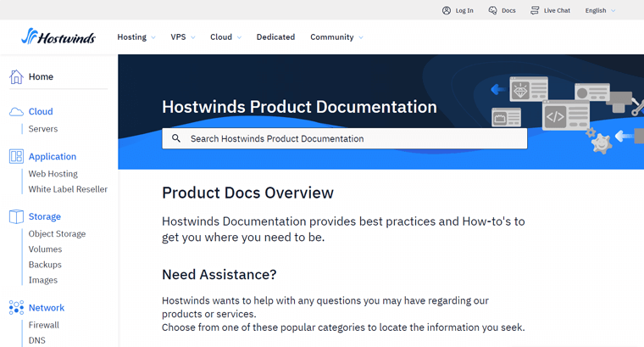Image resolution: width=644 pixels, height=347 pixels.
Task: Click the Cloud icon in sidebar
Action: (16, 111)
